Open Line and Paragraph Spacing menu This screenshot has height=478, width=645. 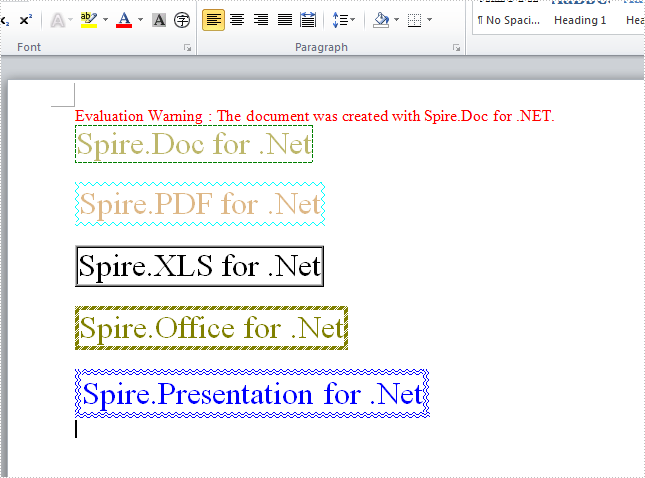click(343, 20)
